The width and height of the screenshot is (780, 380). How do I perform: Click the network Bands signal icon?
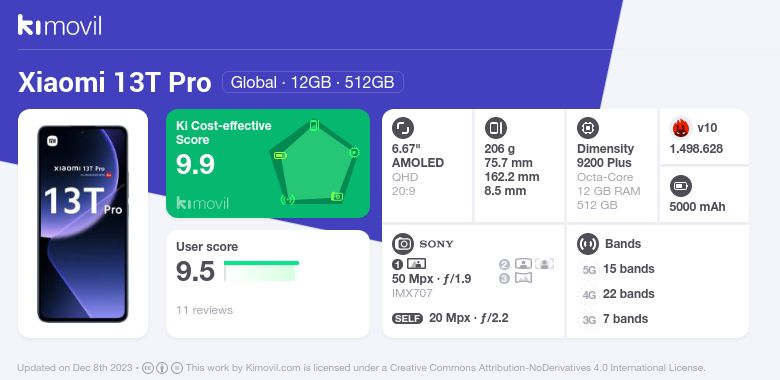tap(587, 244)
